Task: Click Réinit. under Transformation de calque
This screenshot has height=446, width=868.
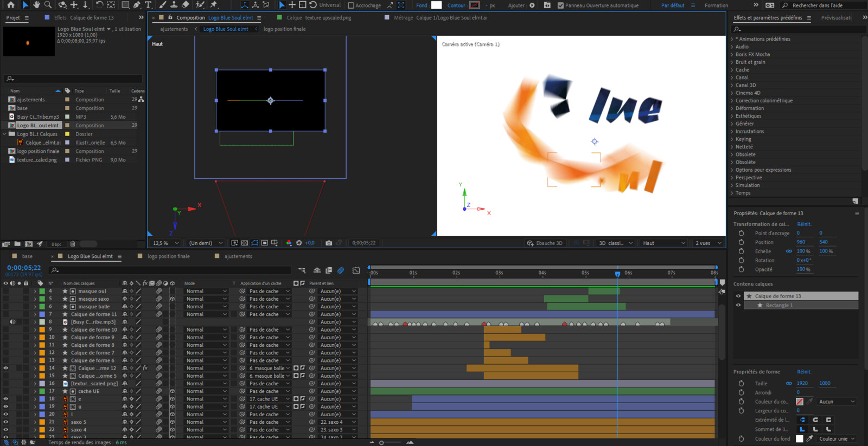Action: point(804,224)
